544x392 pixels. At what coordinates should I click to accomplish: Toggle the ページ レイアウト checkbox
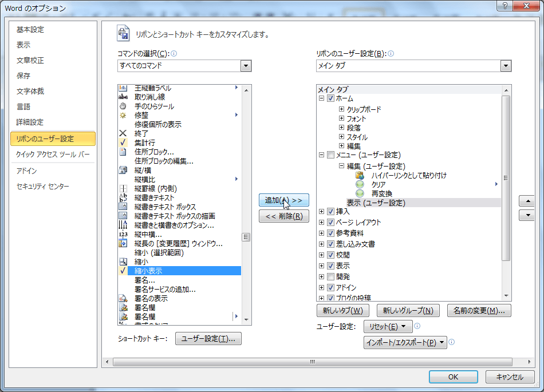[x=330, y=222]
